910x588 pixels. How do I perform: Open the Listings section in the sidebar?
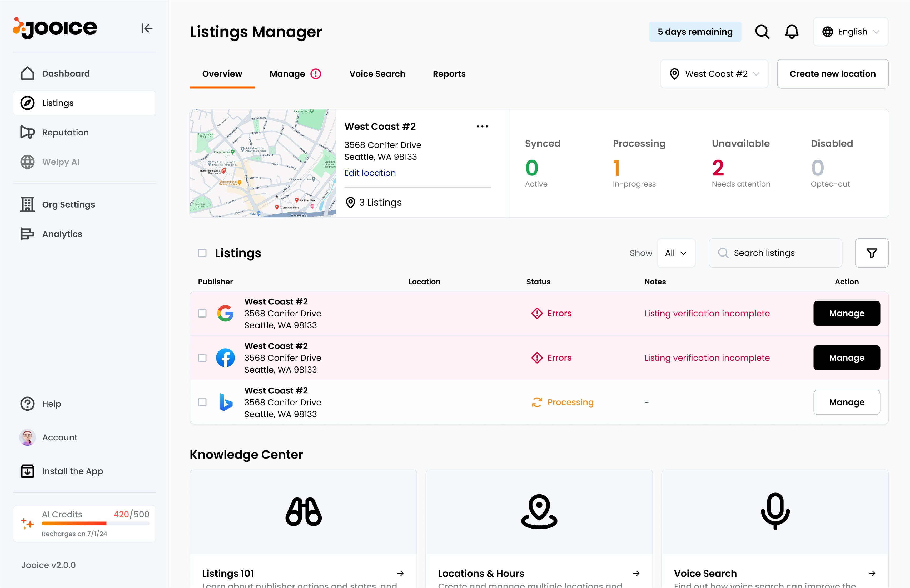pos(58,103)
